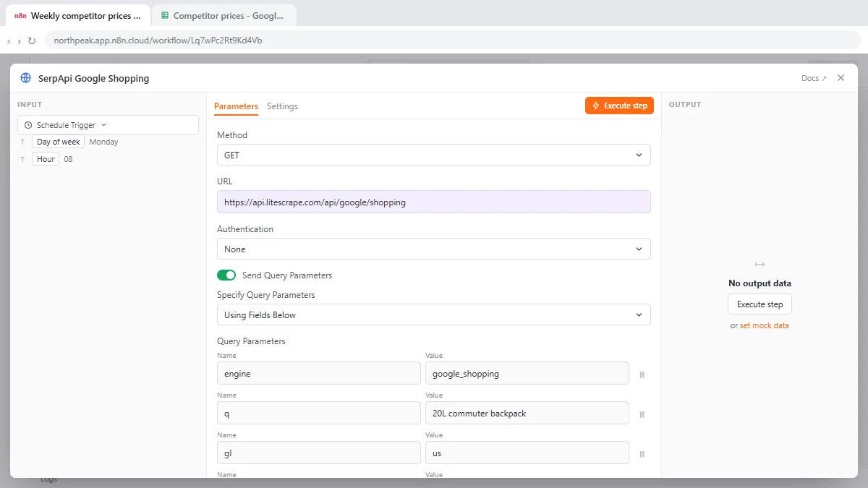Open the Method dropdown showing GET
Image resolution: width=868 pixels, height=488 pixels.
434,155
